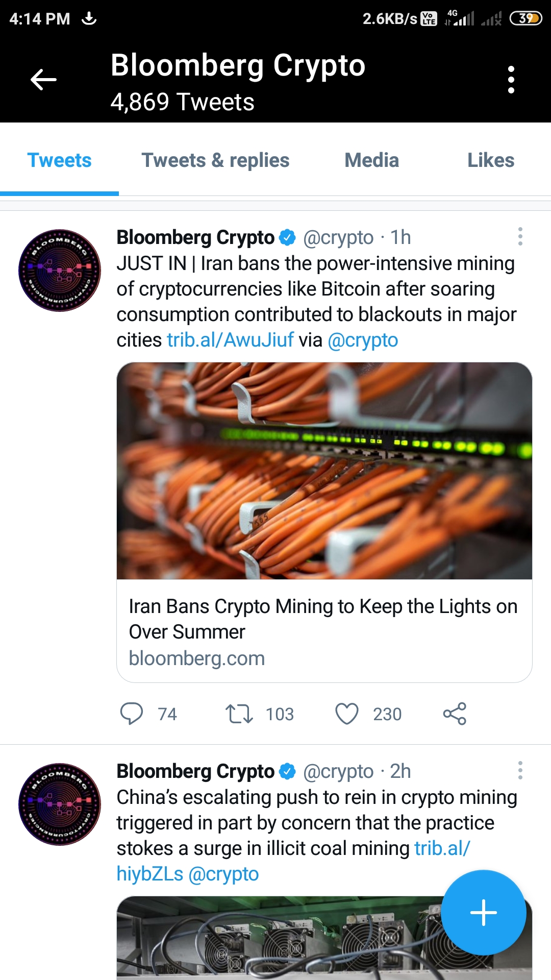Open Bloomberg Crypto avatar on second tweet
This screenshot has width=551, height=980.
(60, 804)
